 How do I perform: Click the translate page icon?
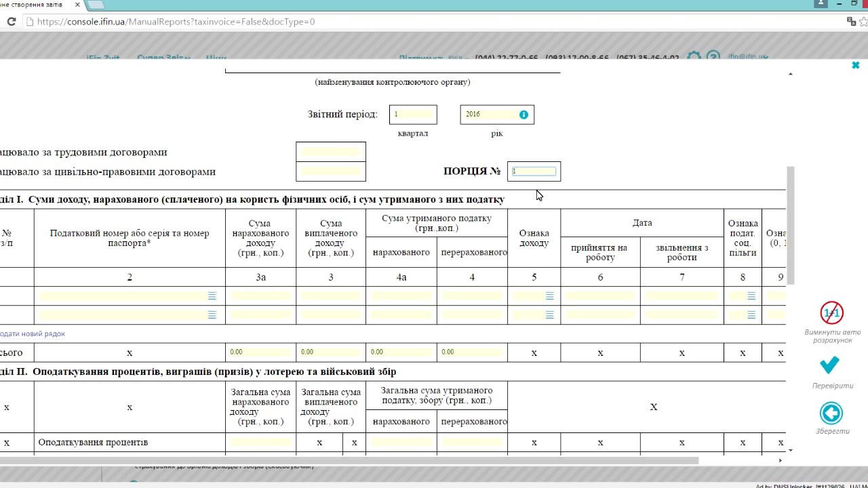tap(852, 22)
